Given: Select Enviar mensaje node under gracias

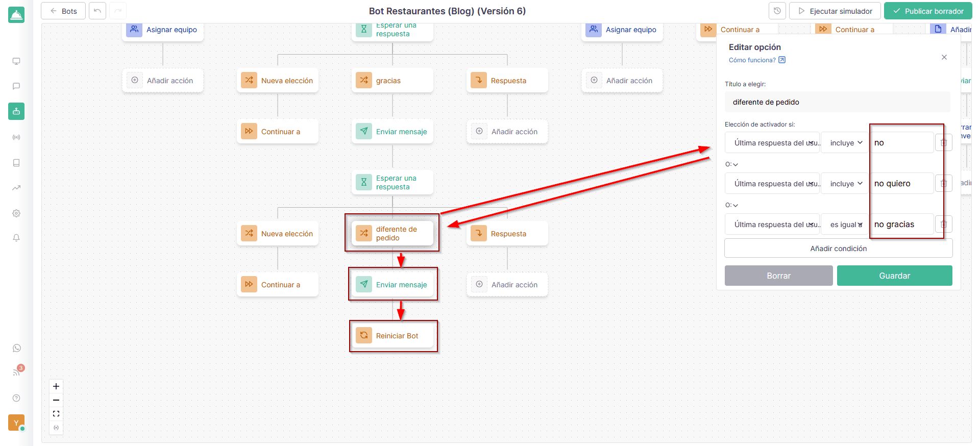Looking at the screenshot, I should point(393,132).
